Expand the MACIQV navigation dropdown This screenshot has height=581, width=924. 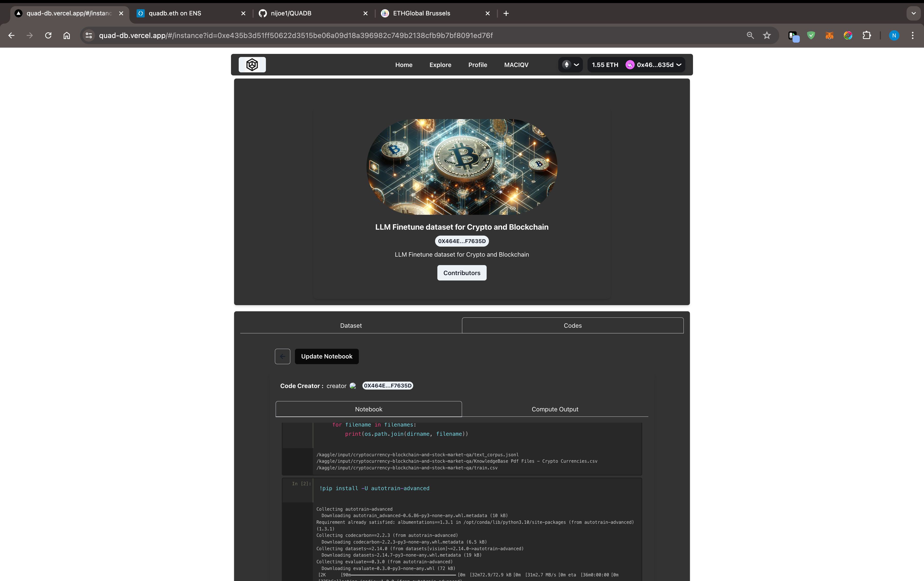click(x=516, y=64)
